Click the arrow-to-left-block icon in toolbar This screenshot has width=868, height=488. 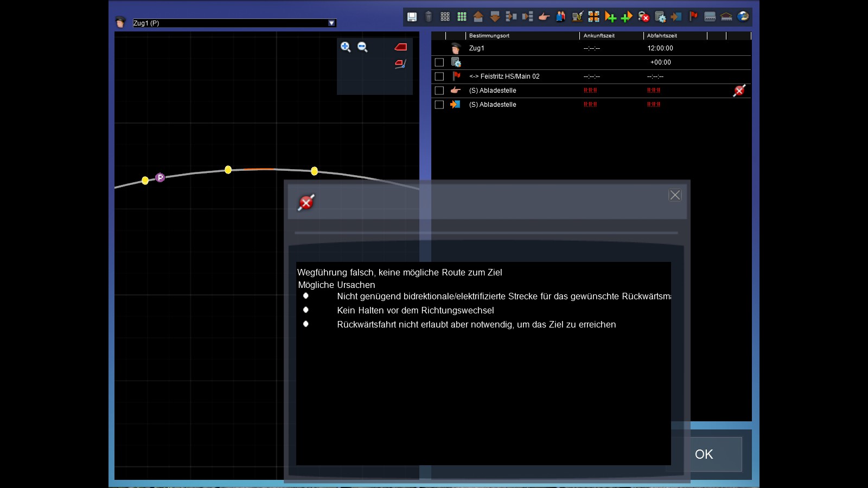tap(511, 17)
